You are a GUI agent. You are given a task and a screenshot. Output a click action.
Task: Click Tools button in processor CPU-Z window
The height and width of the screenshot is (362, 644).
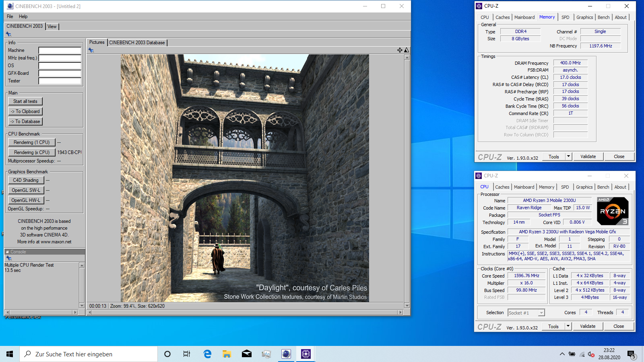coord(553,326)
